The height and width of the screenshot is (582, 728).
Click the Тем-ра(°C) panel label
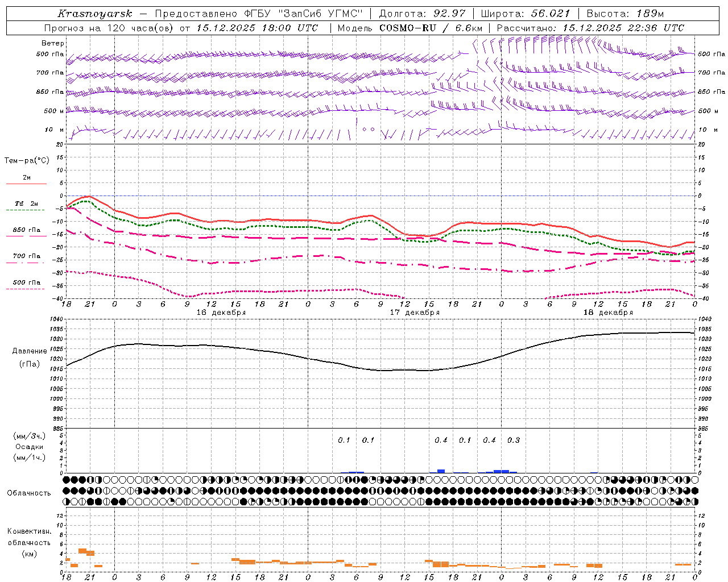click(27, 161)
